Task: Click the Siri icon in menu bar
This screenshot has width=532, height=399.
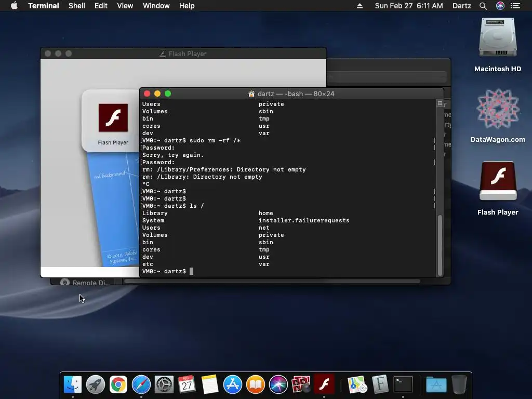Action: tap(500, 6)
